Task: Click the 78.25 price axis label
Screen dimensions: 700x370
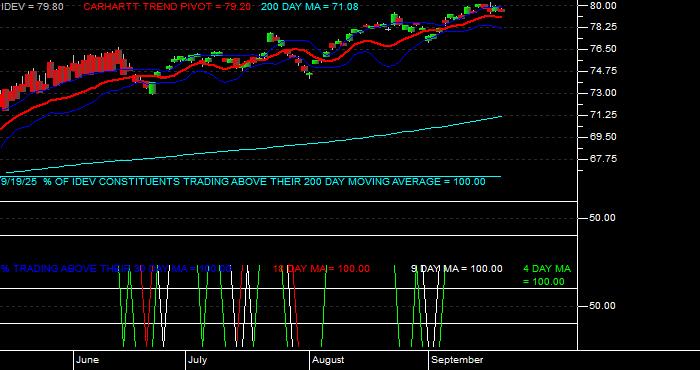Action: tap(603, 27)
